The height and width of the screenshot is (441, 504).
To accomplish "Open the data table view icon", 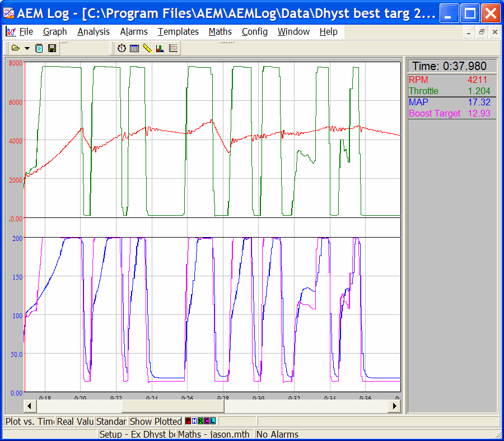I will pyautogui.click(x=134, y=49).
